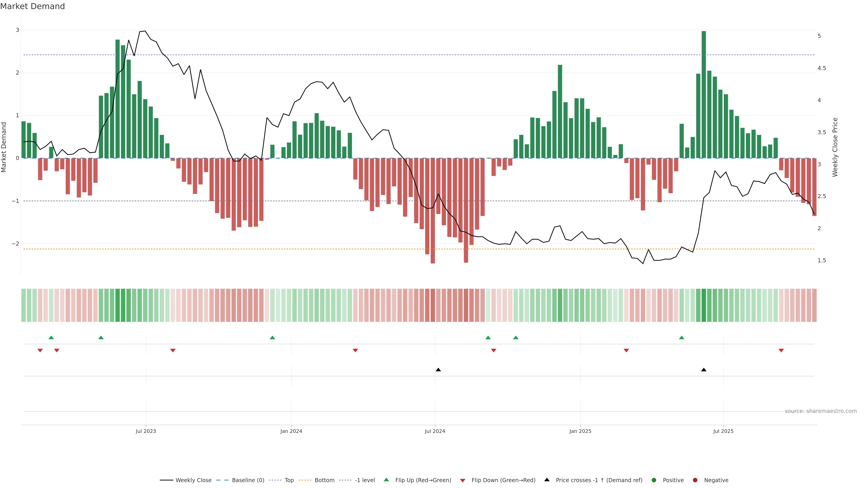
Task: Click the source: sharemaestro.com text
Action: [821, 411]
